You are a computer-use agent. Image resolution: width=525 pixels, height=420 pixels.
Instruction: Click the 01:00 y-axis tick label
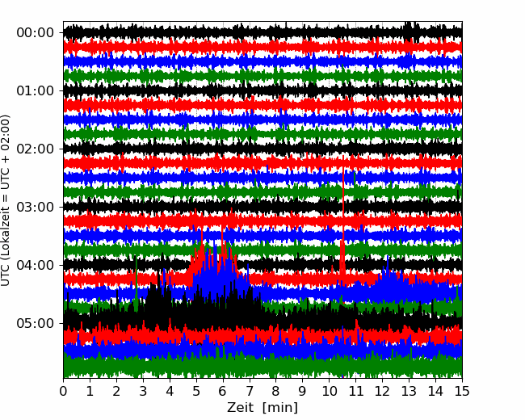[x=36, y=91]
